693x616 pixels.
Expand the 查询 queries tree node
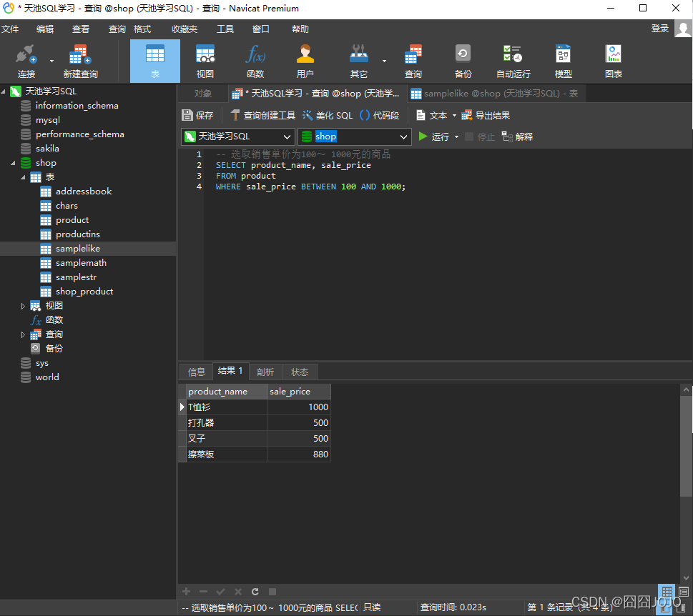(23, 334)
